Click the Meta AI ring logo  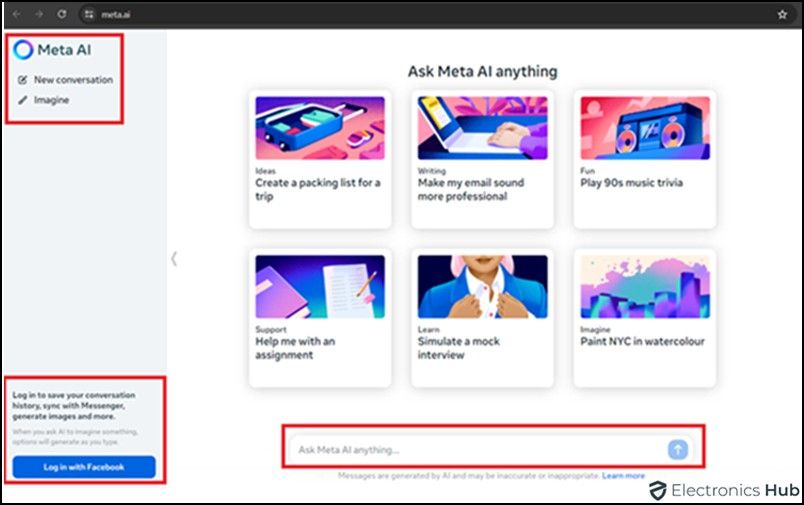(x=24, y=50)
